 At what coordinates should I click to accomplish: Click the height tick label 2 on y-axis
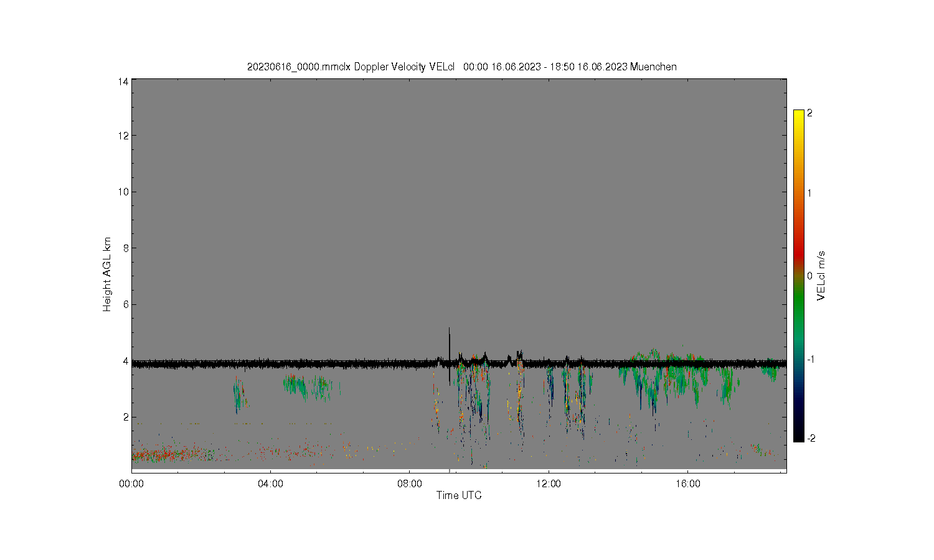point(126,417)
